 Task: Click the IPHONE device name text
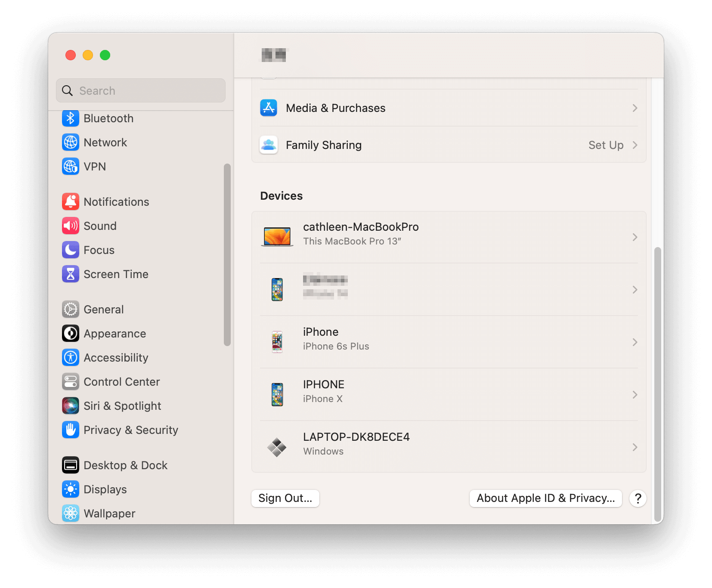[324, 384]
